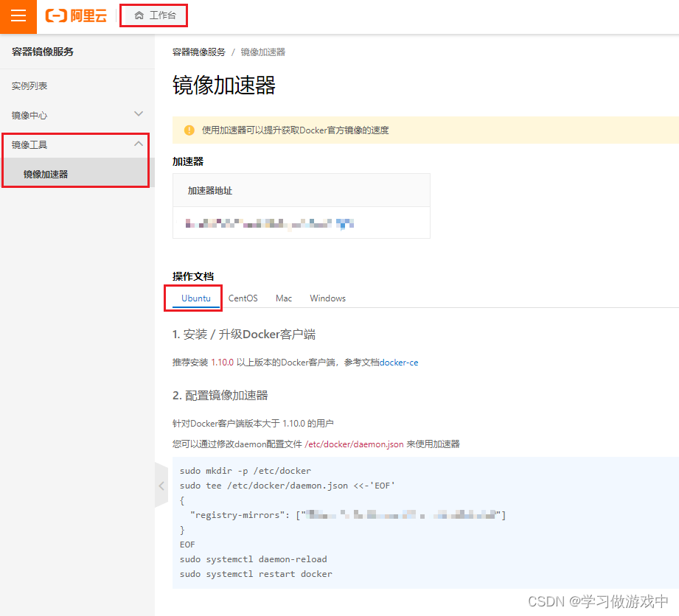The width and height of the screenshot is (679, 616).
Task: Open the 工作台 workbench button
Action: (x=154, y=15)
